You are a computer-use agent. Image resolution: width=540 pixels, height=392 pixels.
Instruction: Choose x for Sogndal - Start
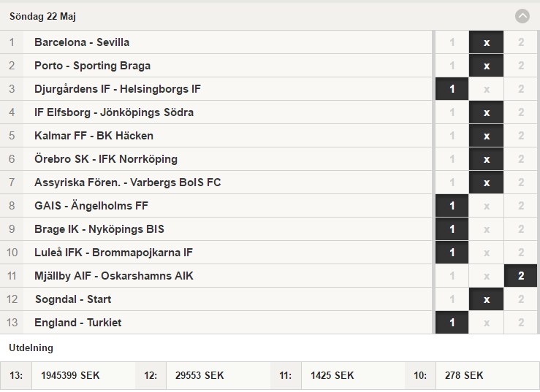[486, 299]
